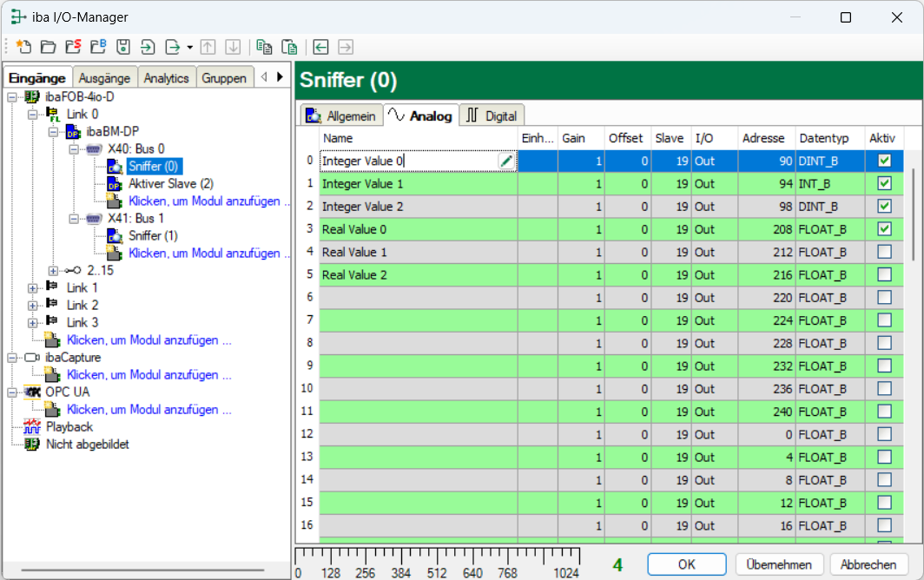Screen dimensions: 924x580
Task: Click the import toolbar icon
Action: (148, 47)
